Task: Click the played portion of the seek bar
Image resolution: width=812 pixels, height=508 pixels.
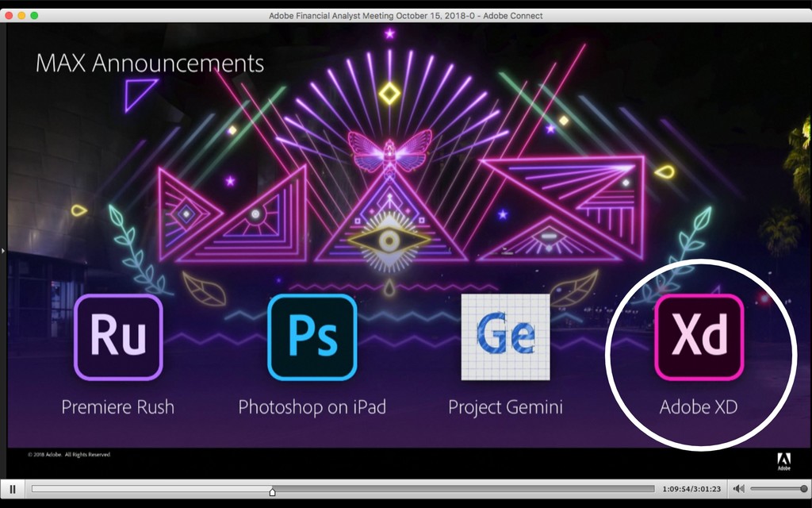Action: 151,488
